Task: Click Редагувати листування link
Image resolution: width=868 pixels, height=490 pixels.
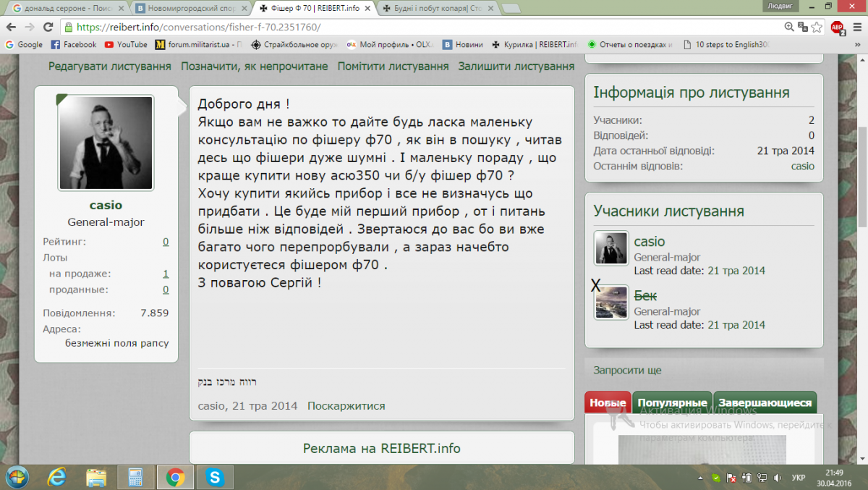Action: pos(110,66)
